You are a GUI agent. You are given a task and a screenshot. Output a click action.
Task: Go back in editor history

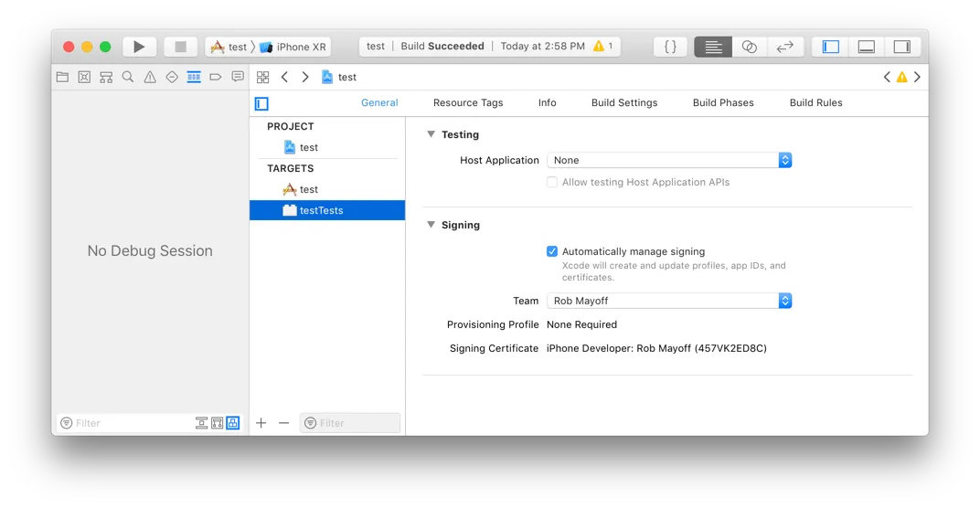284,77
